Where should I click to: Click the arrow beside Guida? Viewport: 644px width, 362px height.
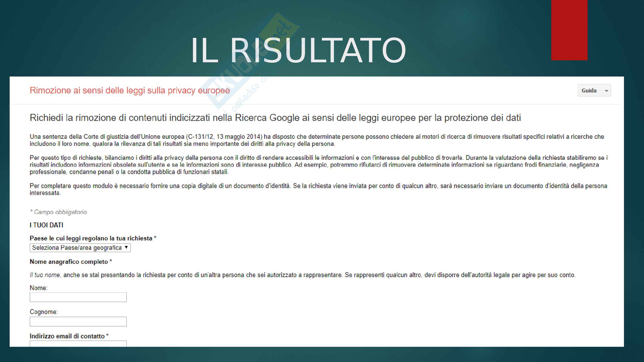pyautogui.click(x=606, y=91)
